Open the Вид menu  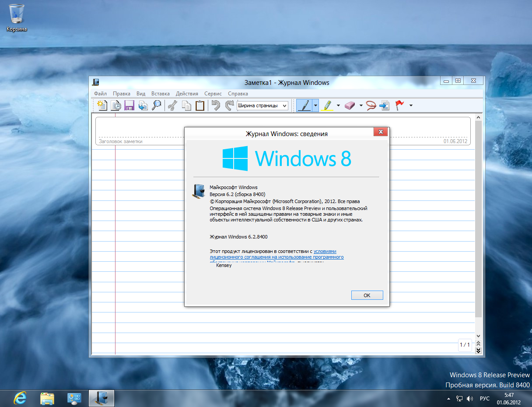click(x=141, y=94)
